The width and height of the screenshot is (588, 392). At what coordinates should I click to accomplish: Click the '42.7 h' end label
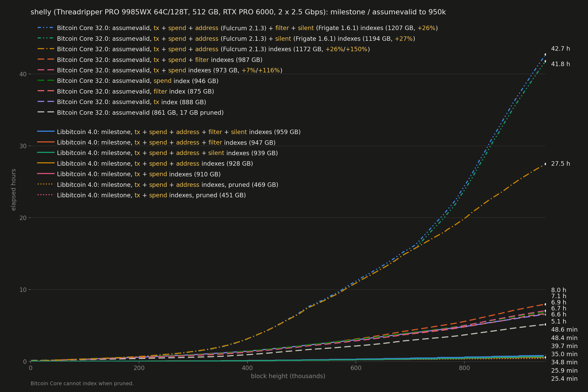(561, 49)
